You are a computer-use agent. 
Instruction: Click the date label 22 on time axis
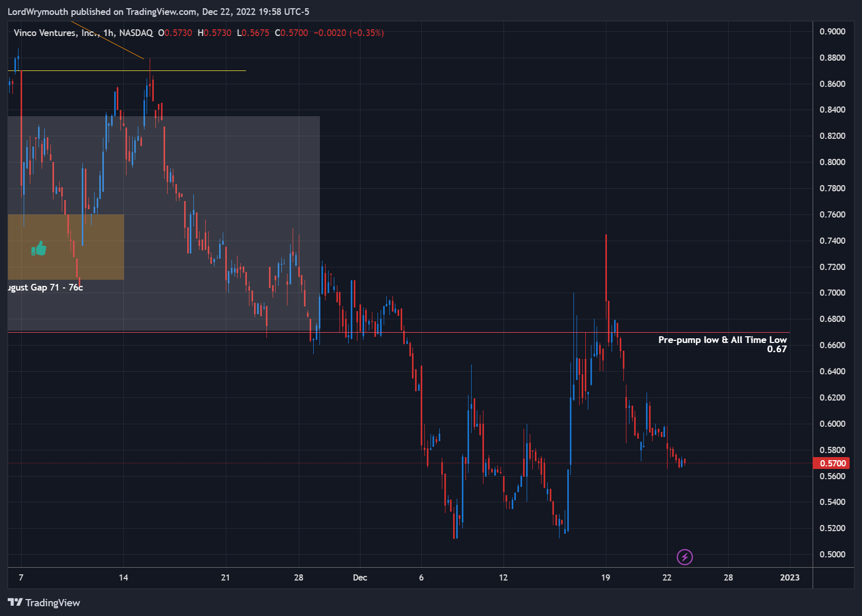click(x=667, y=577)
